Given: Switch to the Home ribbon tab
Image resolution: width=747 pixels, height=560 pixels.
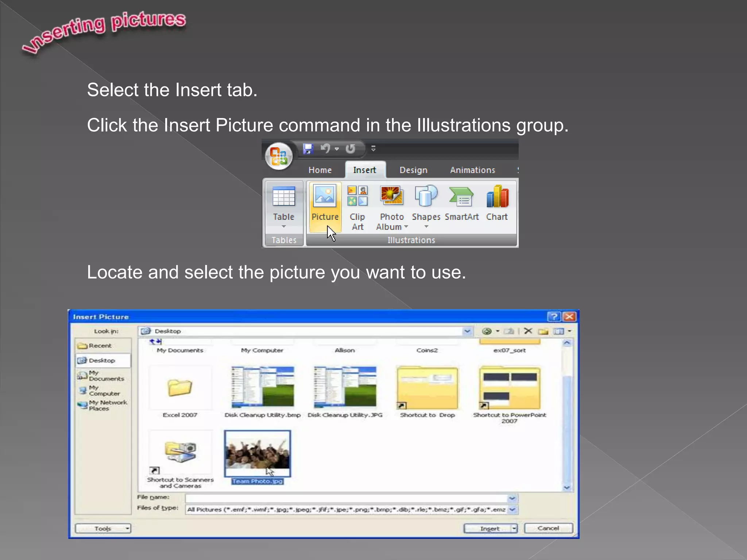Looking at the screenshot, I should (x=320, y=170).
